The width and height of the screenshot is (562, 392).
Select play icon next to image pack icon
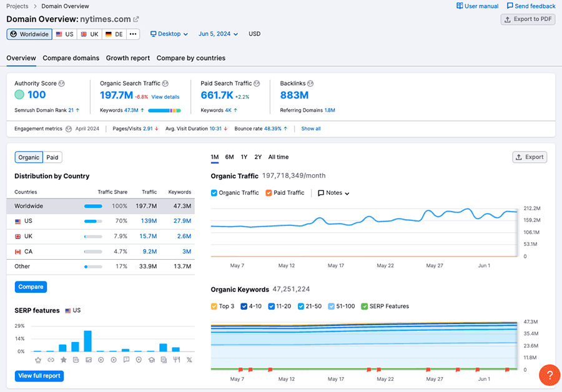101,360
